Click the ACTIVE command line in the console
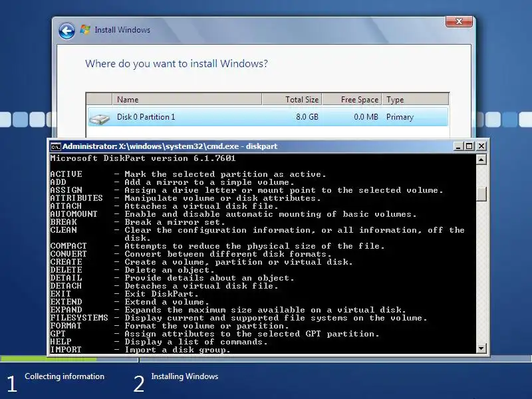This screenshot has width=532, height=399. point(188,174)
